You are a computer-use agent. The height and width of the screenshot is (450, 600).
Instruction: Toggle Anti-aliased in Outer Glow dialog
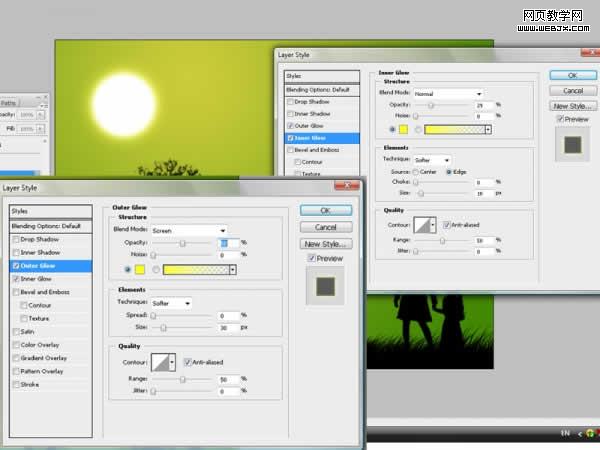pos(188,362)
